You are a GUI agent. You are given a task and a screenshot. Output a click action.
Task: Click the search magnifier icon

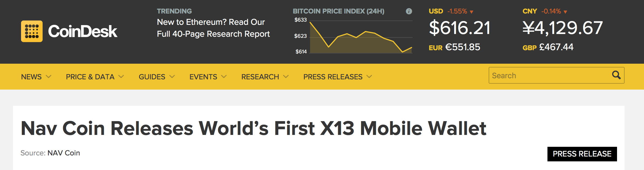click(x=616, y=75)
